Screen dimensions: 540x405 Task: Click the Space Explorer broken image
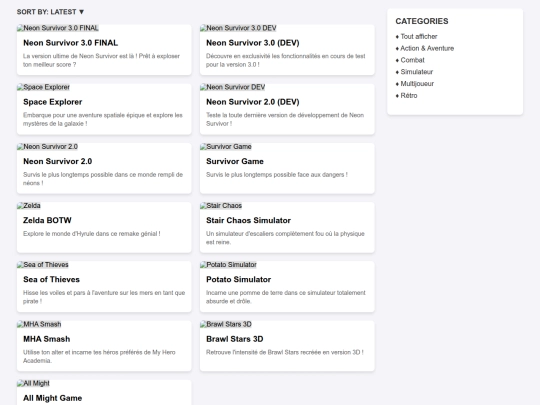(43, 87)
